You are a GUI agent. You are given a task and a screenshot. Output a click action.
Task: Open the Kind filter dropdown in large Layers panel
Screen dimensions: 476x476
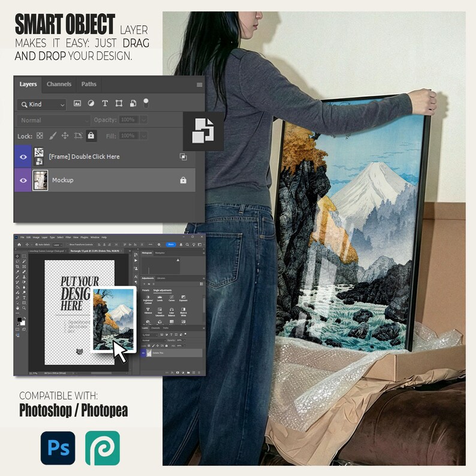coord(42,104)
